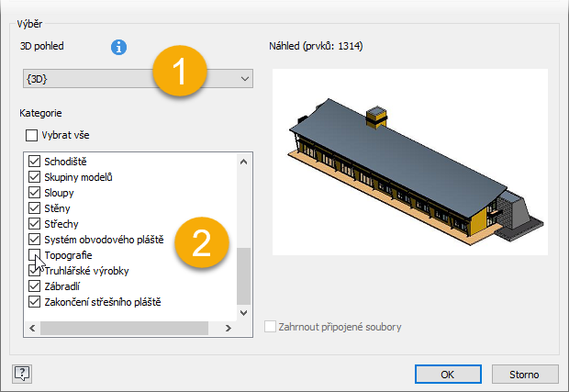Uncheck the Schodiště category
569x392 pixels.
click(35, 162)
